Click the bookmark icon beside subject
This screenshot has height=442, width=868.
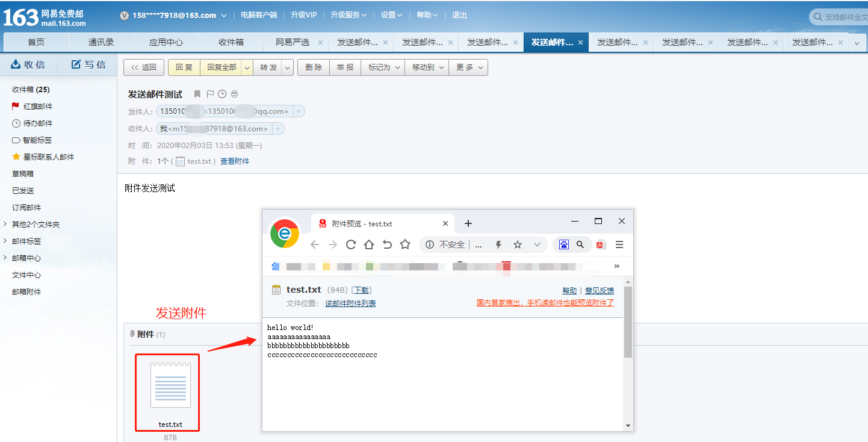pyautogui.click(x=197, y=94)
